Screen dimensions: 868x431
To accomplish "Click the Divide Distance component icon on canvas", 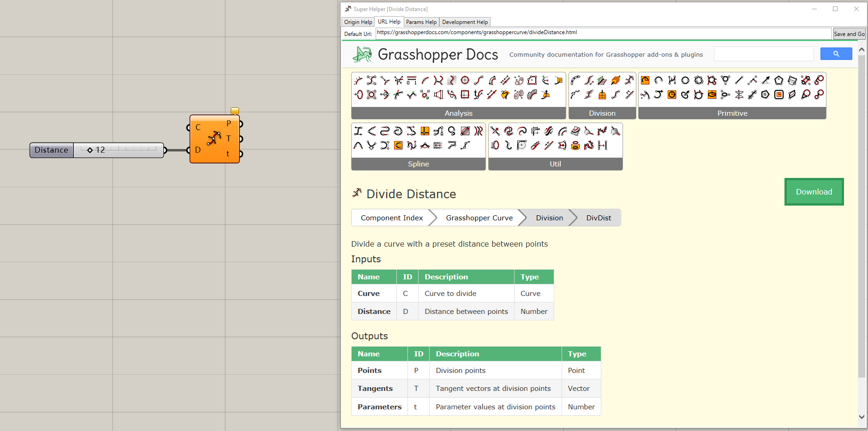I will click(214, 138).
